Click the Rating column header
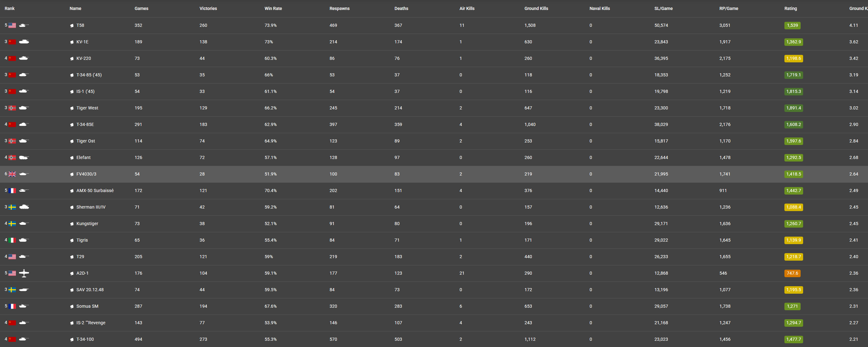 790,8
